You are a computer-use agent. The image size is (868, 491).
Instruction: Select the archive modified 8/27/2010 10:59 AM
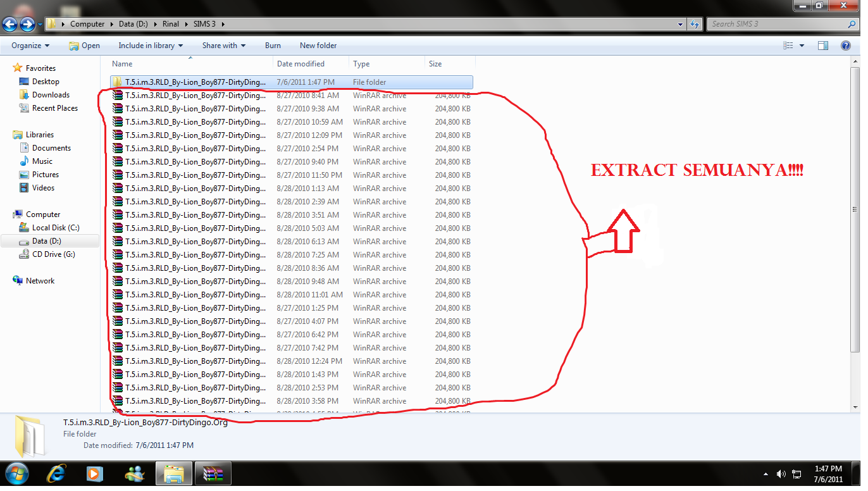pos(291,122)
